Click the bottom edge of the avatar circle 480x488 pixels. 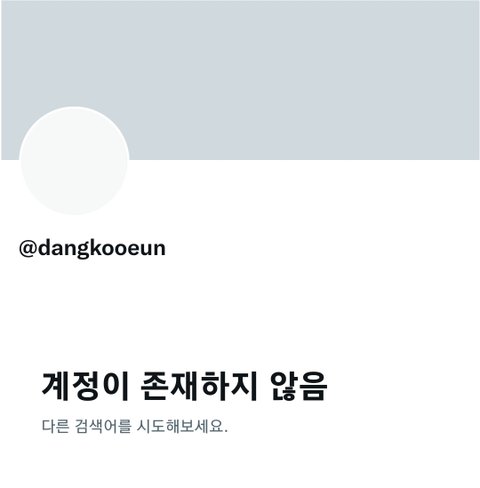point(74,213)
